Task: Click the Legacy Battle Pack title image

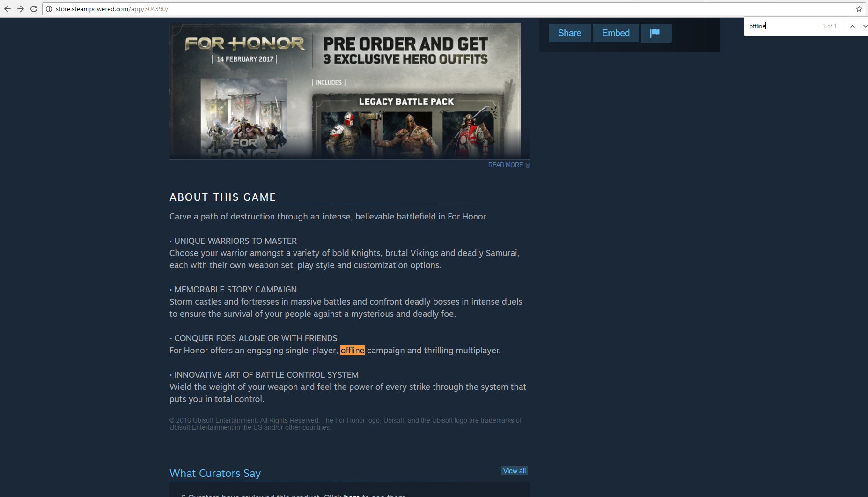Action: tap(406, 102)
